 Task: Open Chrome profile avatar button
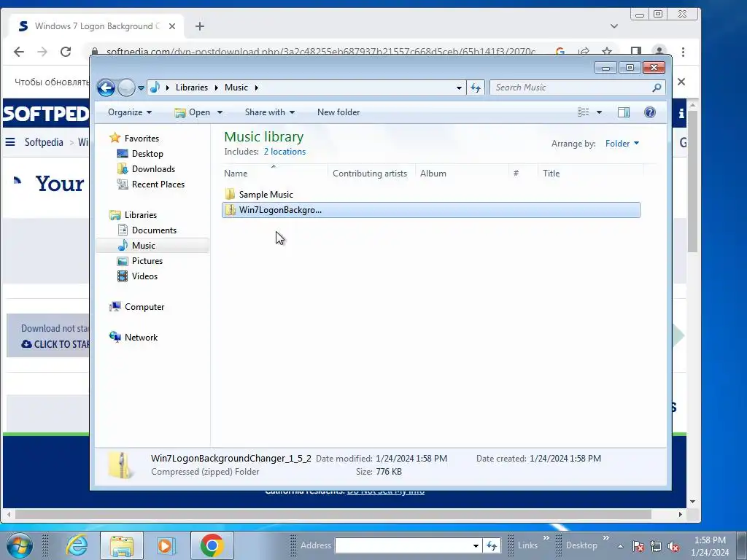pyautogui.click(x=659, y=52)
